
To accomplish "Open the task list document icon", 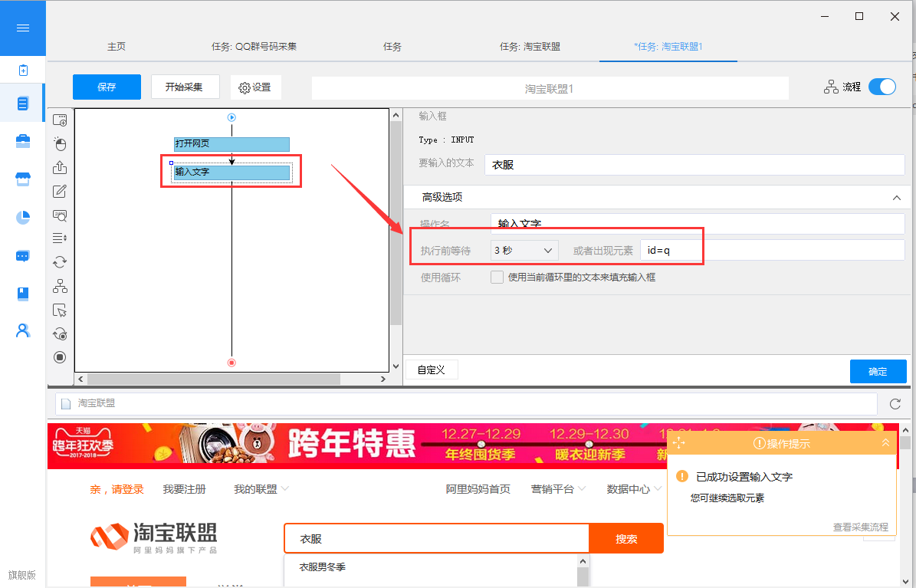I will point(23,103).
